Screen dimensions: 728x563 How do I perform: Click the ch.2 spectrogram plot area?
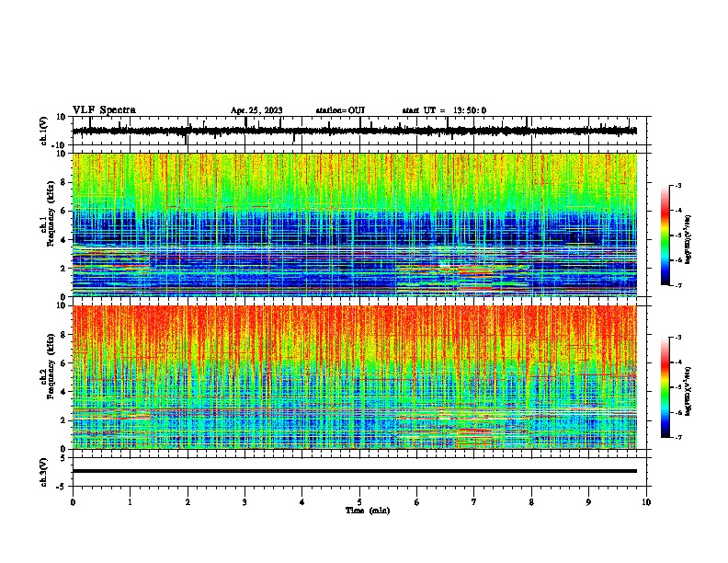pos(355,377)
